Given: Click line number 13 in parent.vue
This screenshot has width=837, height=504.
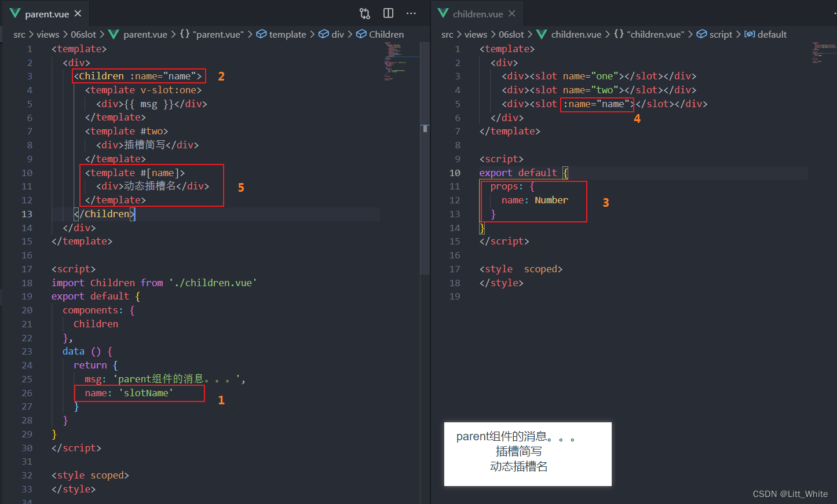Looking at the screenshot, I should click(x=27, y=214).
